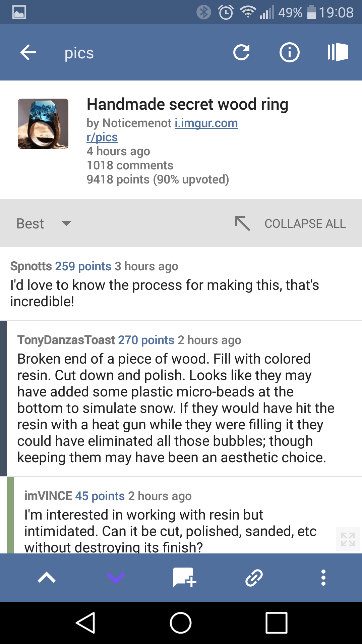Open the wood ring thumbnail image

43,124
